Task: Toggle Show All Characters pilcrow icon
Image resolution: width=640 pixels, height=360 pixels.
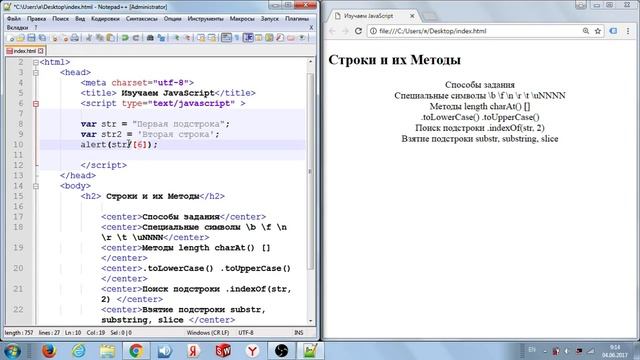Action: click(x=237, y=38)
